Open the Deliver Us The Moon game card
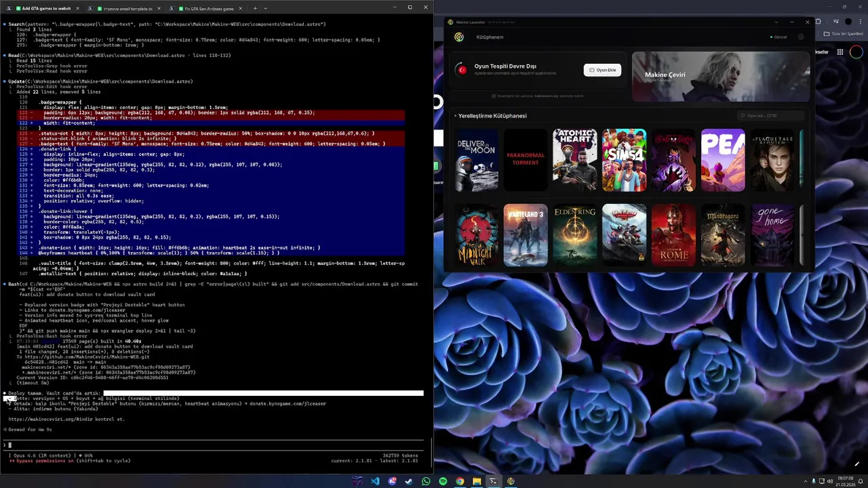The height and width of the screenshot is (488, 868). 477,161
